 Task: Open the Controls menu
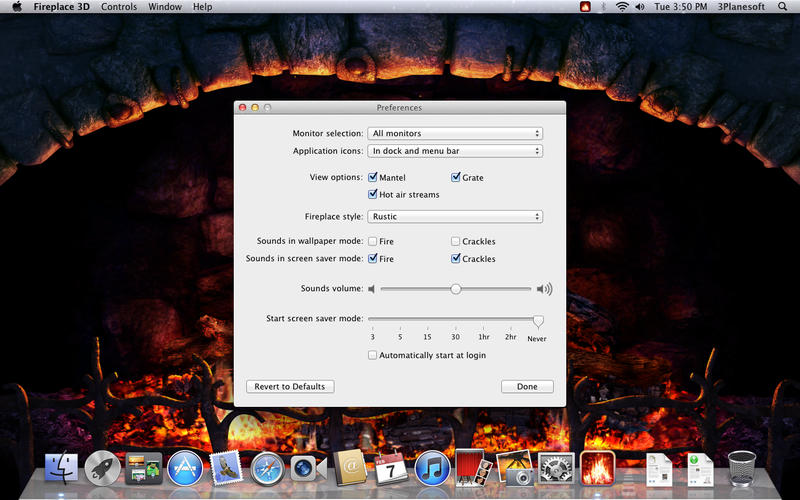point(119,7)
